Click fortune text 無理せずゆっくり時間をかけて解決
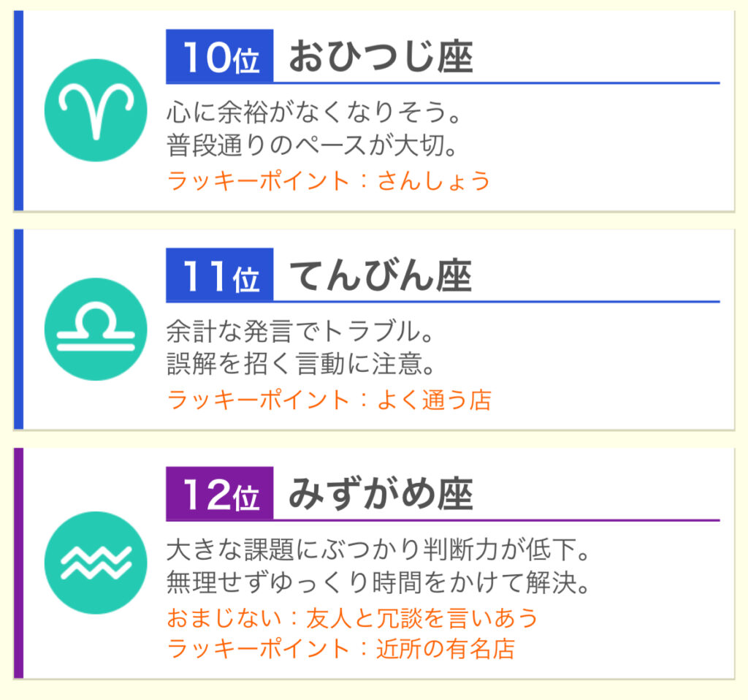 pos(378,582)
